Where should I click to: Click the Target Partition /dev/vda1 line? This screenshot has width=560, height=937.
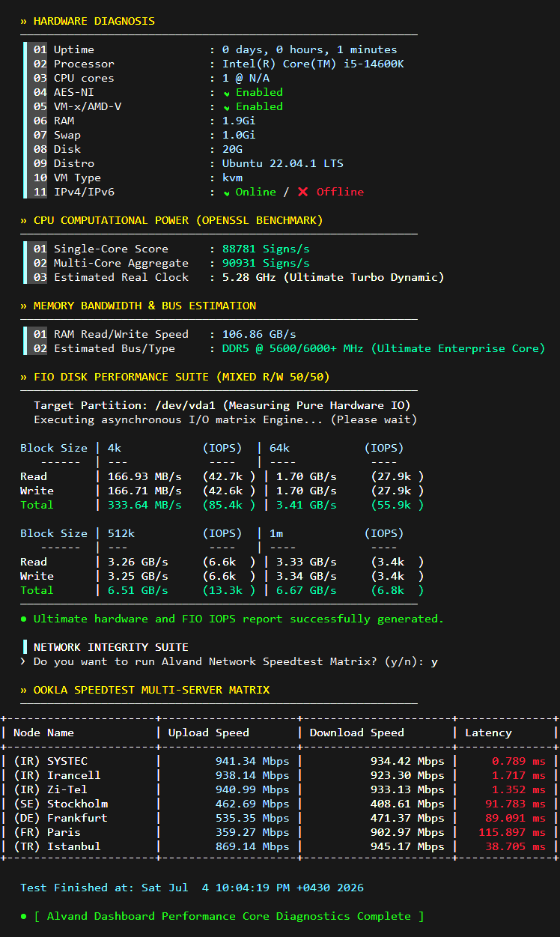[222, 405]
